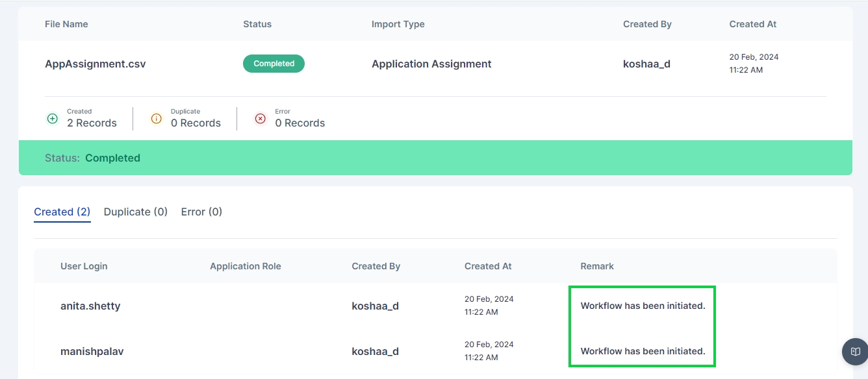Switch to the Error (0) tab
The height and width of the screenshot is (379, 868).
point(201,212)
